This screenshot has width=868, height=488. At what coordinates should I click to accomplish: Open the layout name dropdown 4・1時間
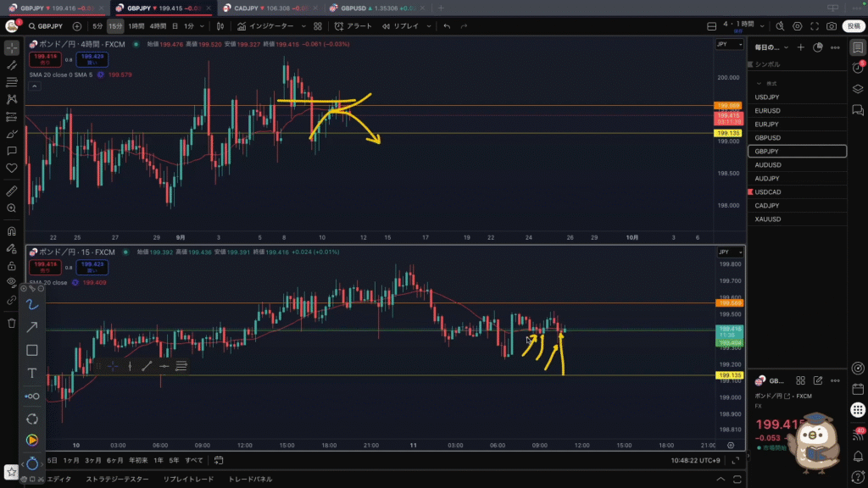[743, 26]
